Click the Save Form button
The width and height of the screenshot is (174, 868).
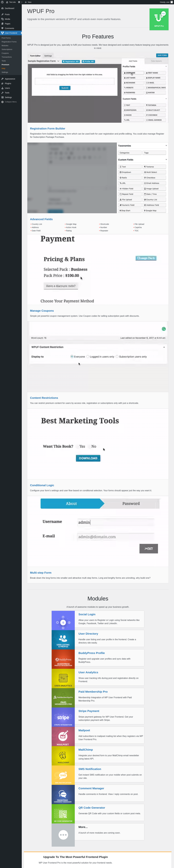click(x=162, y=55)
